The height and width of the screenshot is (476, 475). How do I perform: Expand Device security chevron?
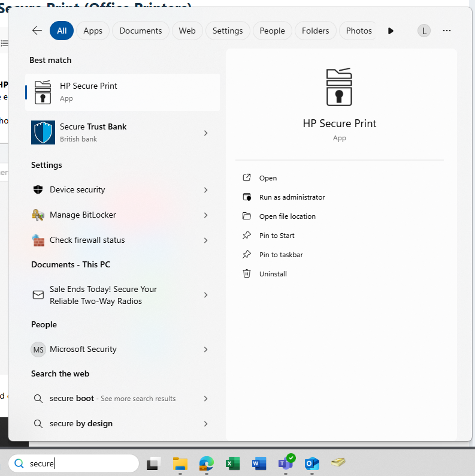tap(205, 190)
